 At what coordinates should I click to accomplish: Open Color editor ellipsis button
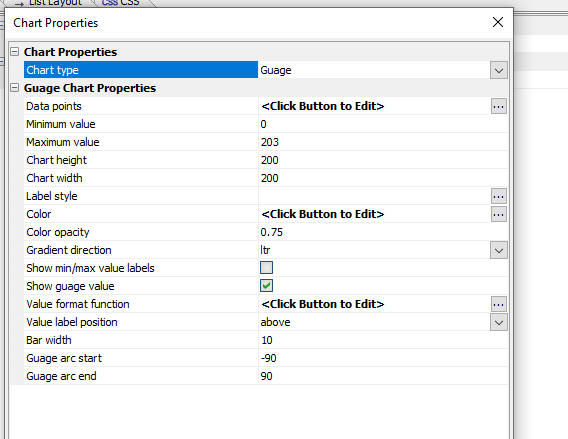pyautogui.click(x=498, y=214)
